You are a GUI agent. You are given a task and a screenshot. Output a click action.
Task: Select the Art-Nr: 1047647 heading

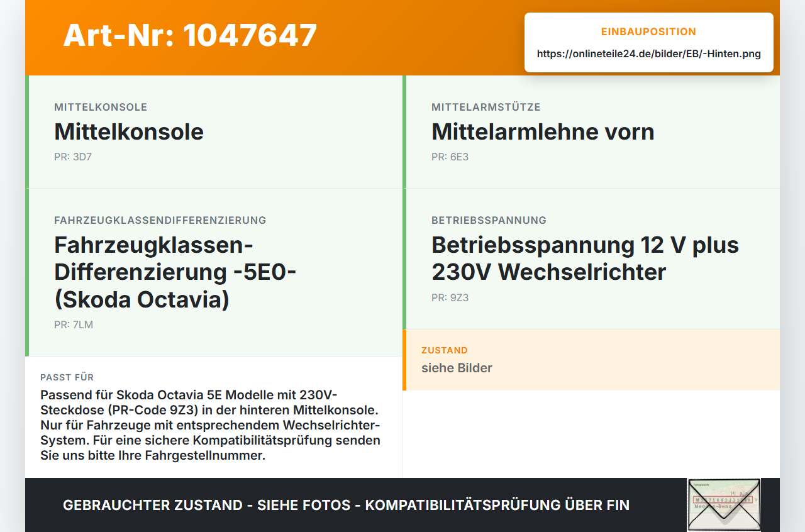pyautogui.click(x=190, y=35)
